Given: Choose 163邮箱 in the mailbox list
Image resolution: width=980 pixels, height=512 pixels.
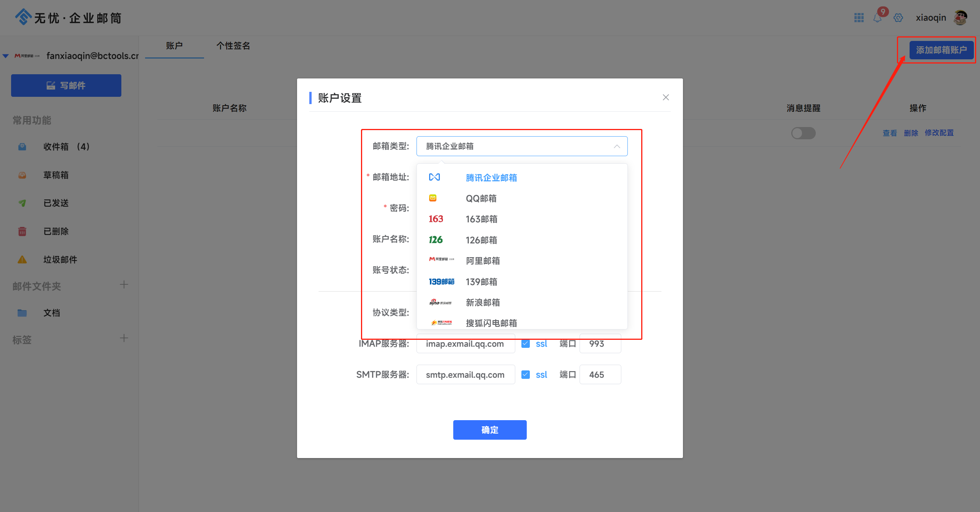Looking at the screenshot, I should pos(481,219).
